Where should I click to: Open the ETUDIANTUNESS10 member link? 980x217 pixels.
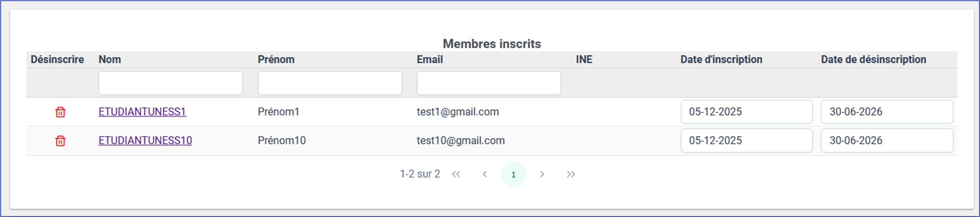[x=145, y=141]
